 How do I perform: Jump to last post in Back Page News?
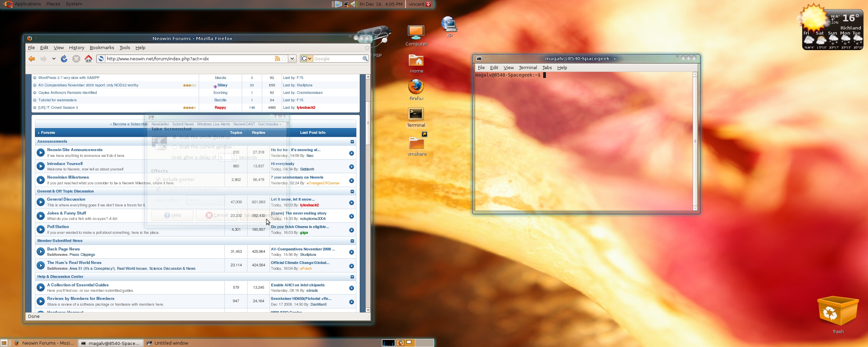tap(352, 252)
